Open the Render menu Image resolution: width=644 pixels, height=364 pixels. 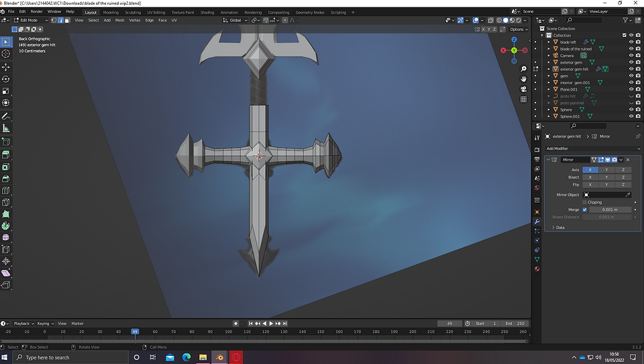pos(36,11)
